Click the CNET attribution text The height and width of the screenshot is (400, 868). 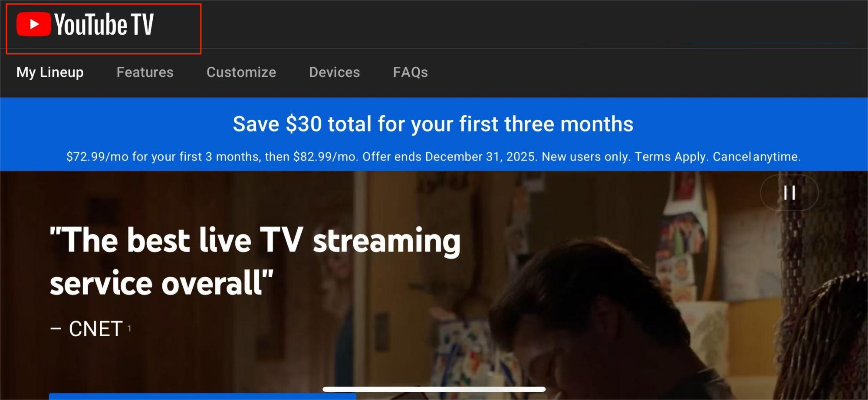pyautogui.click(x=95, y=329)
